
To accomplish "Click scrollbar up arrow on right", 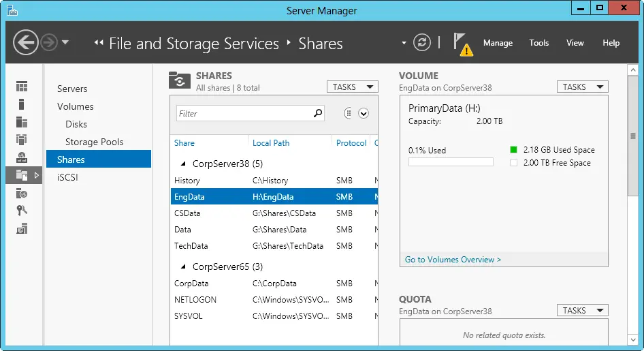I will tap(633, 70).
